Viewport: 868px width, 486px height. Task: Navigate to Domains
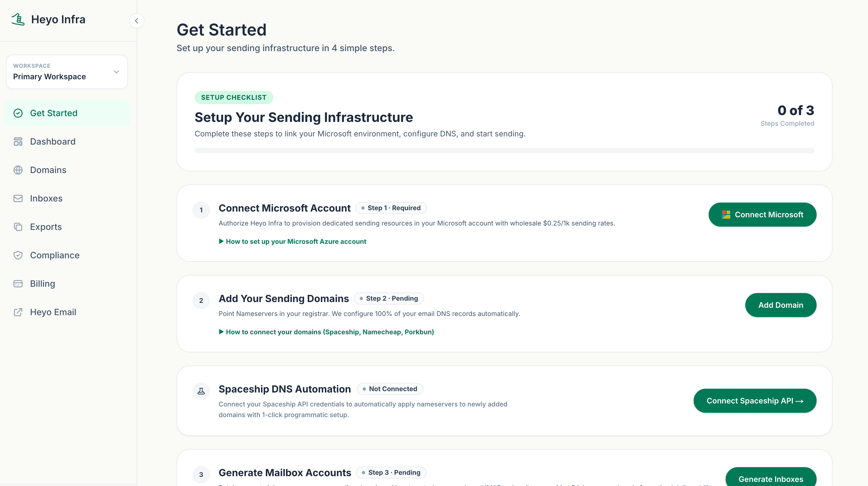point(67,170)
